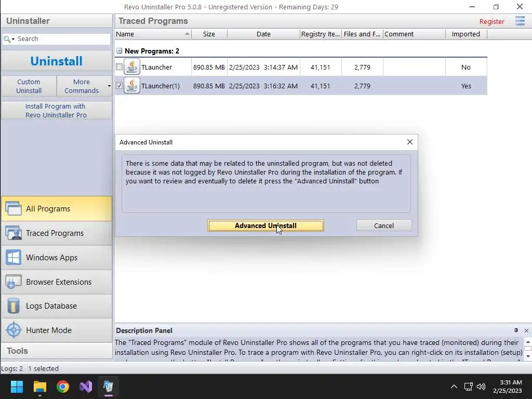Click the Date column header

(x=263, y=34)
